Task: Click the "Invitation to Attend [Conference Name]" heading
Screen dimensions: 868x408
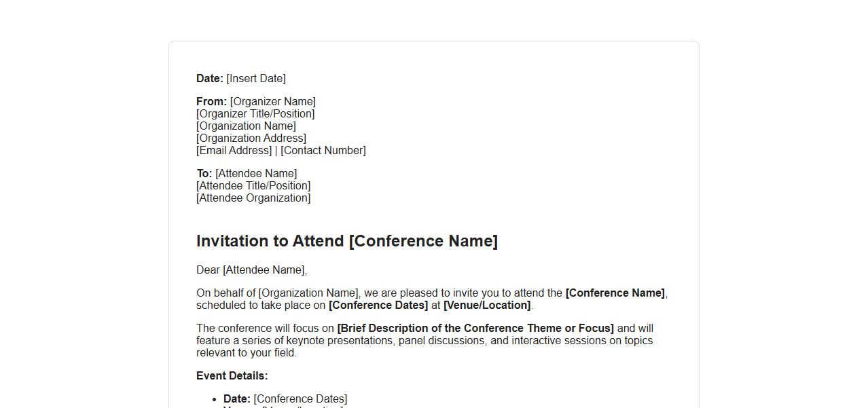Action: pos(347,241)
